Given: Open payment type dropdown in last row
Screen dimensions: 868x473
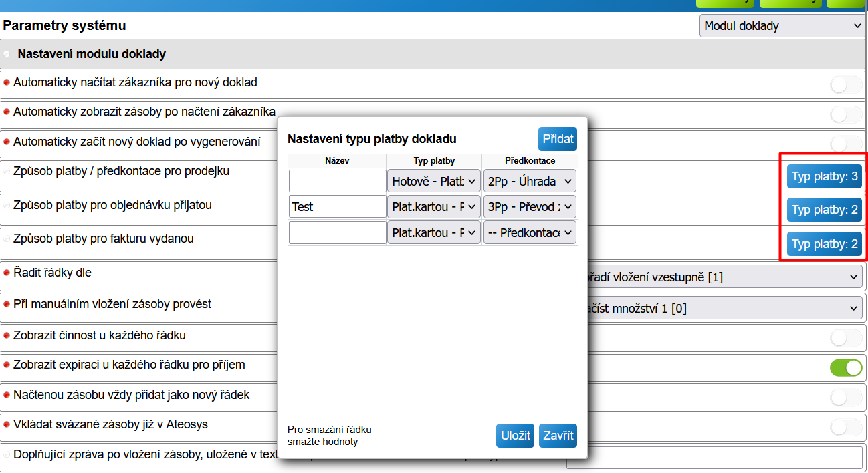Looking at the screenshot, I should [434, 232].
